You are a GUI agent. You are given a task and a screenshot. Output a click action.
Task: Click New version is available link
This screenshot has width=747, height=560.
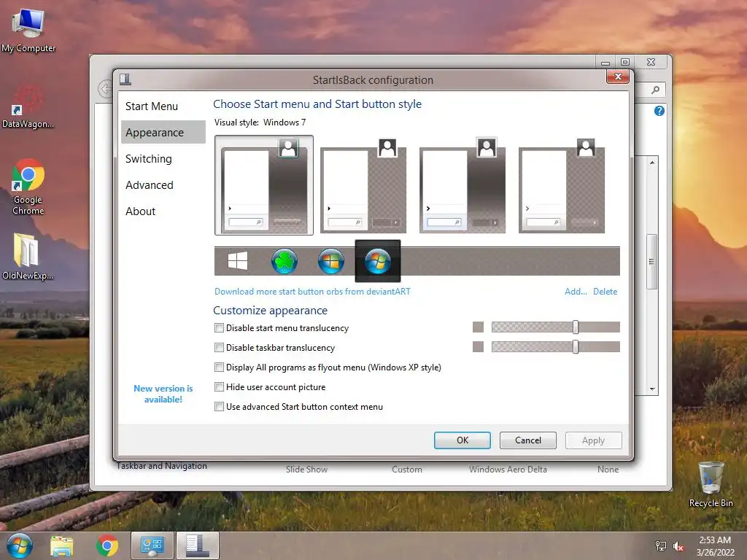coord(163,394)
